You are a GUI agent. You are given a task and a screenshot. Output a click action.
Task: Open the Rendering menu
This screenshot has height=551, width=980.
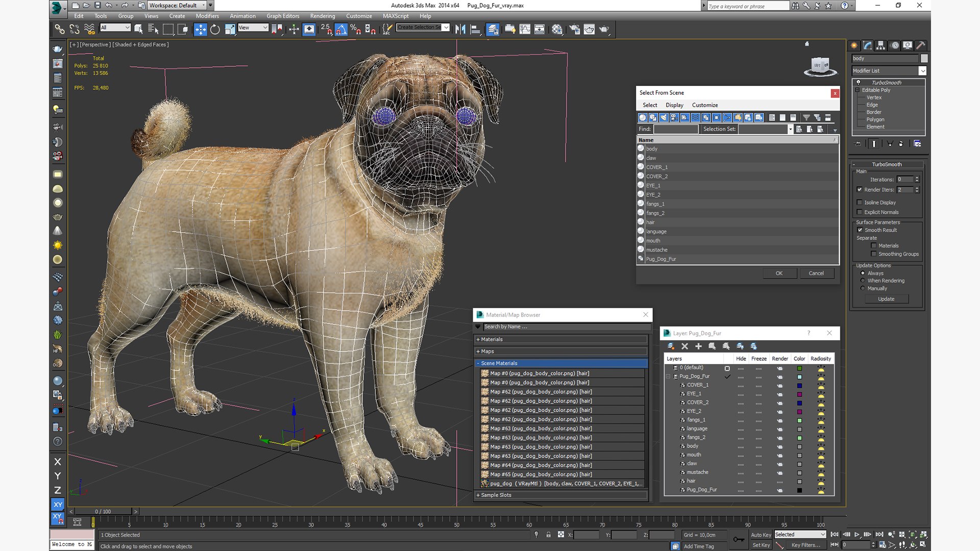323,16
